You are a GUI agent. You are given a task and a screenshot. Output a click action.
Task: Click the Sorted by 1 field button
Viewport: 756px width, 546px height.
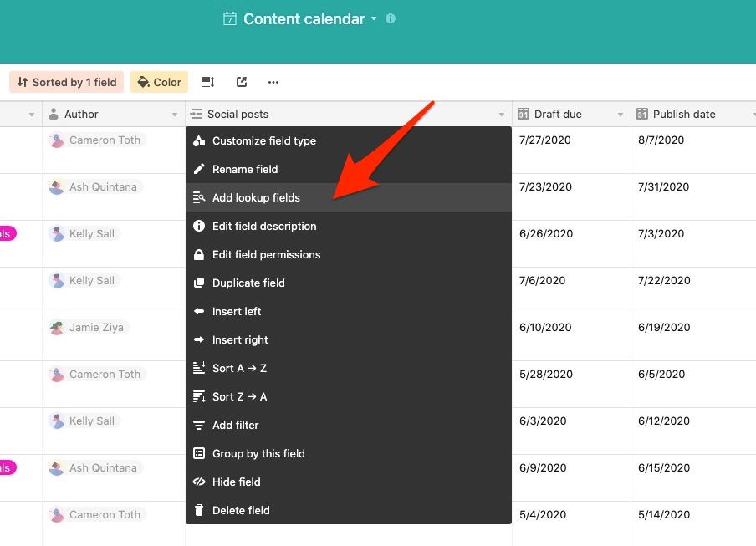(x=67, y=83)
